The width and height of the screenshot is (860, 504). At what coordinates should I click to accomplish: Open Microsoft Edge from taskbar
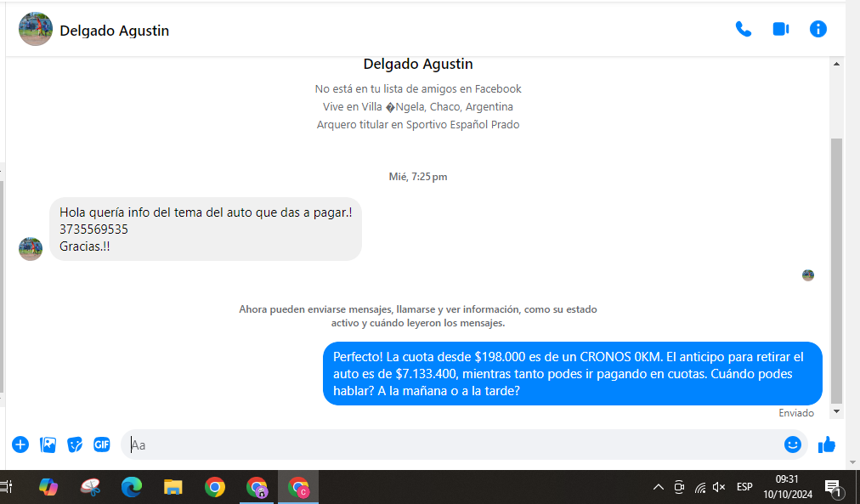pos(131,487)
